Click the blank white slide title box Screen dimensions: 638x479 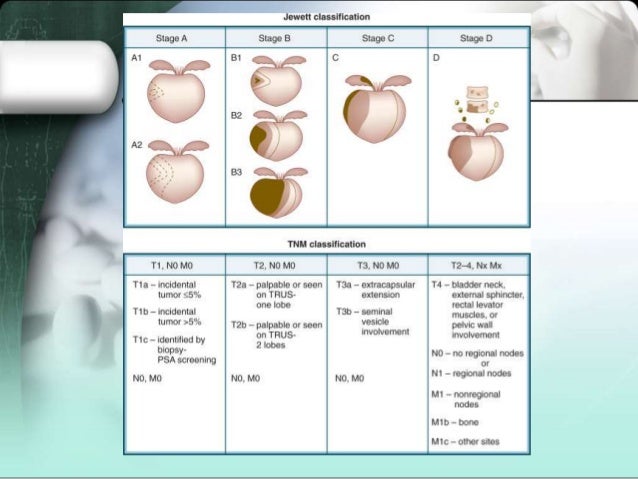point(57,77)
